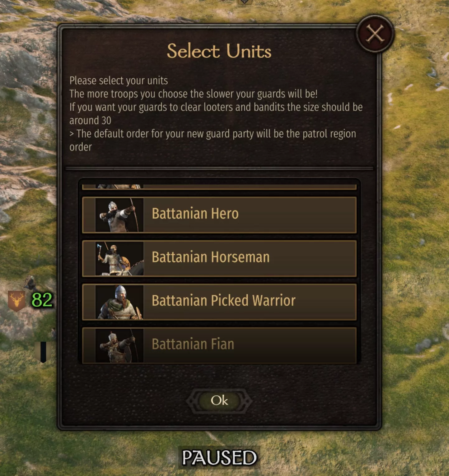This screenshot has height=476, width=449.
Task: Click the Select Units title text
Action: coord(219,51)
